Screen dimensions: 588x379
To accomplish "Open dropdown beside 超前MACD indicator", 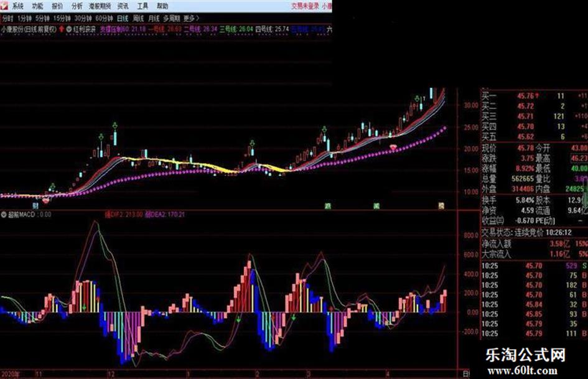I will [x=4, y=215].
